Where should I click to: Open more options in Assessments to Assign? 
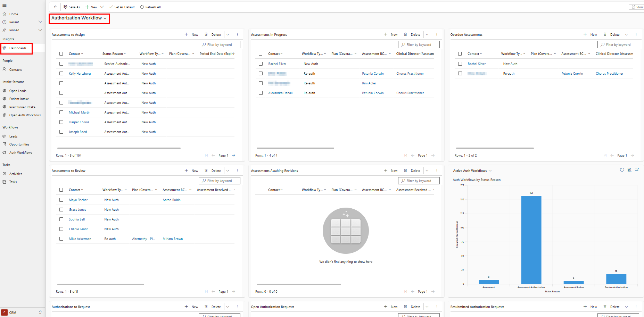pyautogui.click(x=237, y=35)
